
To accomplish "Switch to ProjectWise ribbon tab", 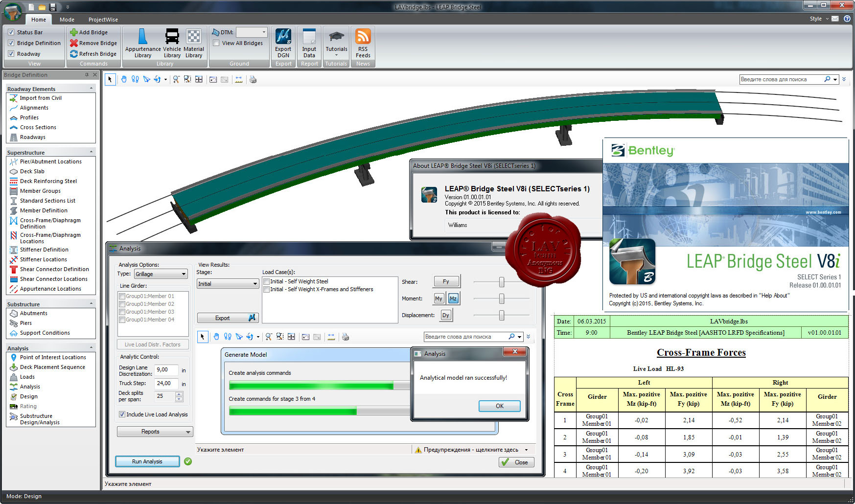I will 103,20.
